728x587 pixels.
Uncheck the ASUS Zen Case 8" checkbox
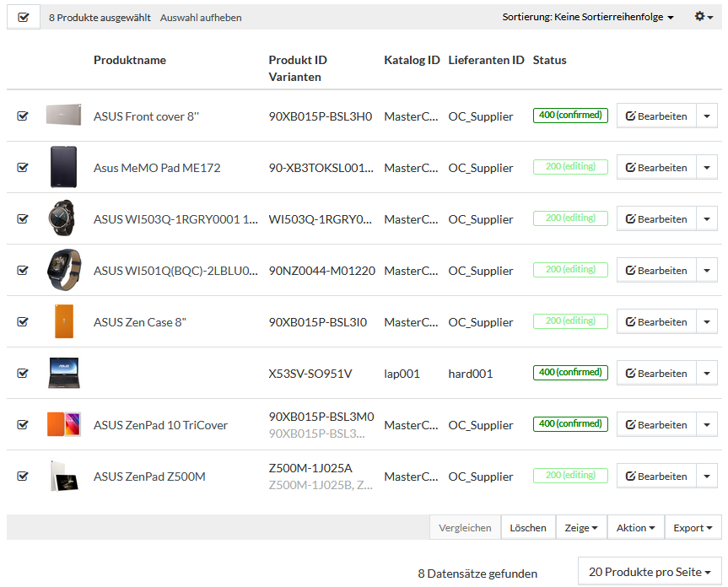point(22,322)
